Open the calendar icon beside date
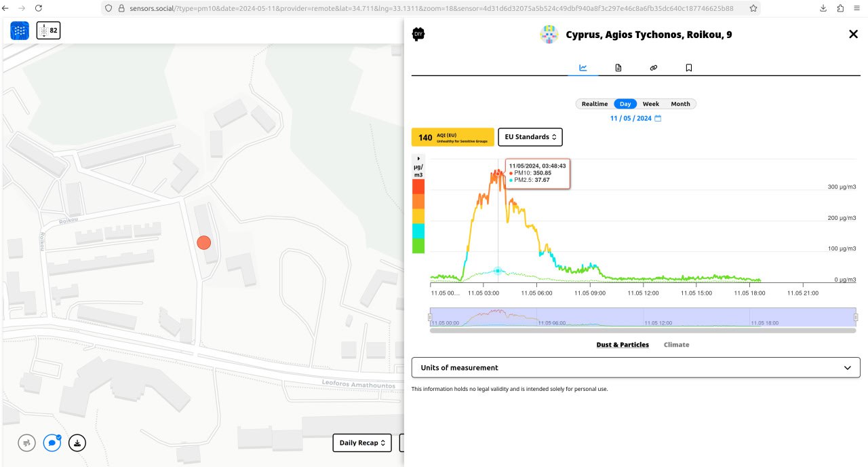 tap(658, 119)
